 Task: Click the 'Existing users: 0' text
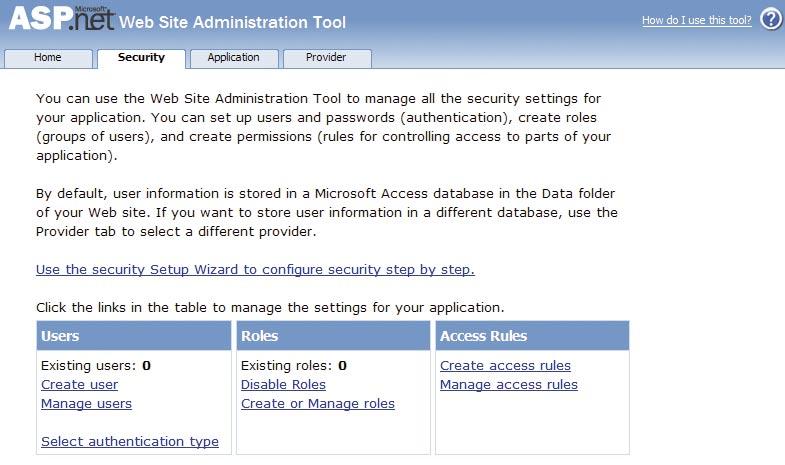coord(96,365)
